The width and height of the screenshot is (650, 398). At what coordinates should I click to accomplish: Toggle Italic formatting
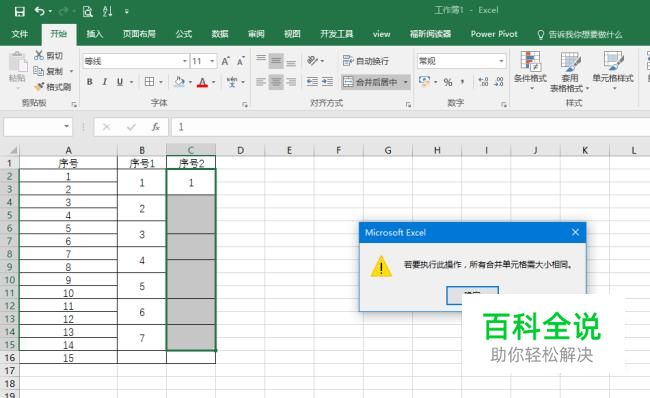pyautogui.click(x=104, y=82)
